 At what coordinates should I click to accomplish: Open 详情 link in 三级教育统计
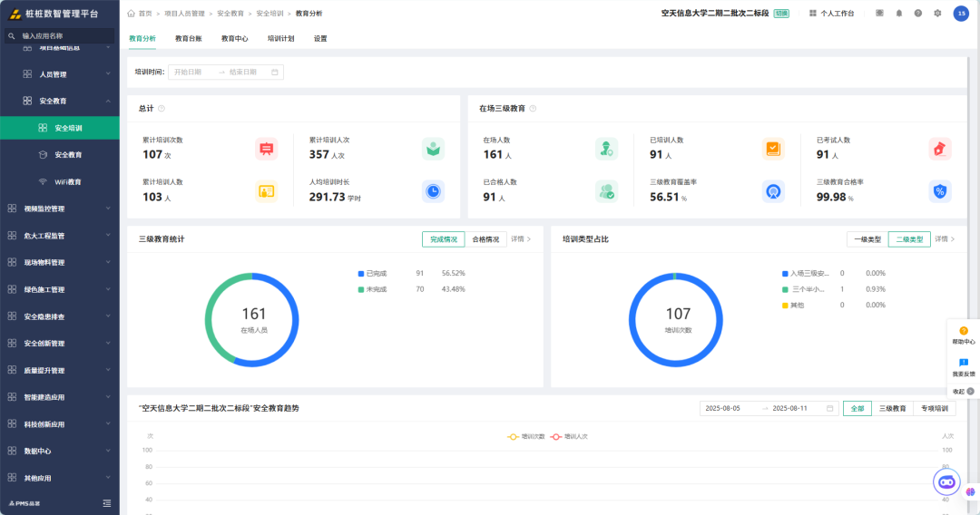pyautogui.click(x=521, y=239)
